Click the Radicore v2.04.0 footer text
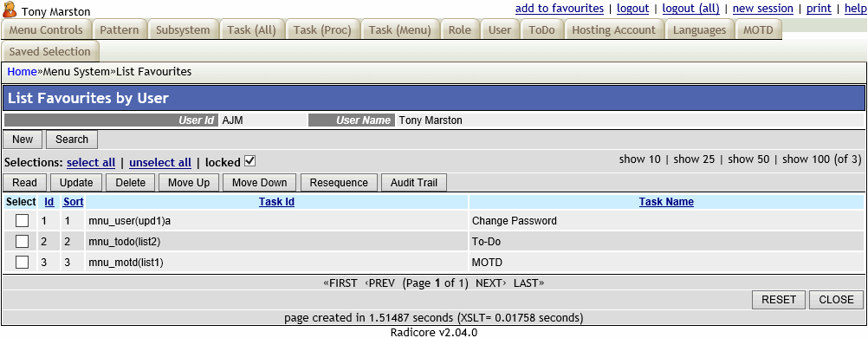Image resolution: width=868 pixels, height=338 pixels. click(x=433, y=333)
